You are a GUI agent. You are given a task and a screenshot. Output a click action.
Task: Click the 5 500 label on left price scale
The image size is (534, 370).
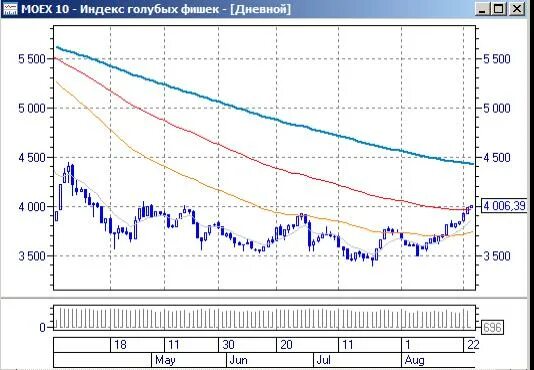click(x=32, y=59)
